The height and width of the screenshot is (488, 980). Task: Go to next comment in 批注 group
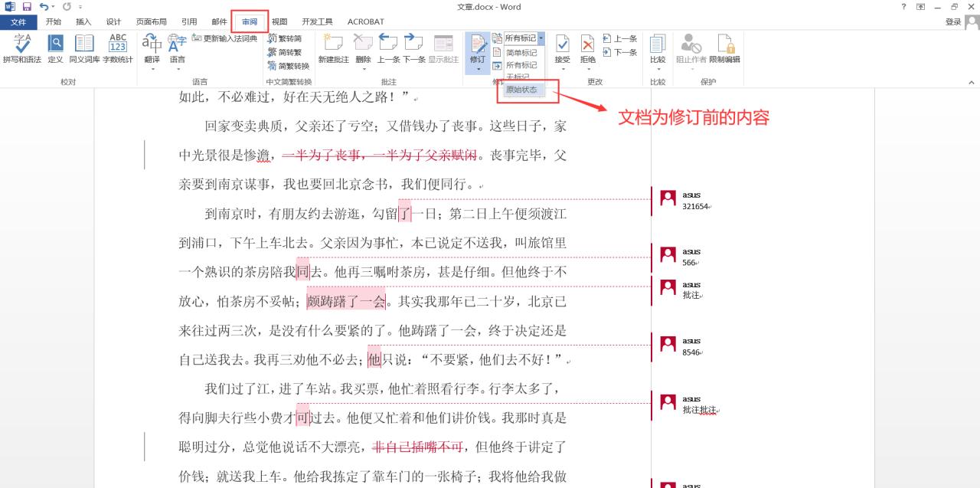click(413, 48)
